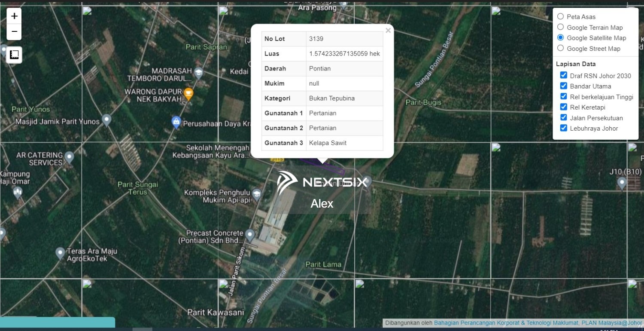Viewport: 644px width, 331px height.
Task: Click the MADRASAH TEMBORO school marker
Action: [198, 72]
